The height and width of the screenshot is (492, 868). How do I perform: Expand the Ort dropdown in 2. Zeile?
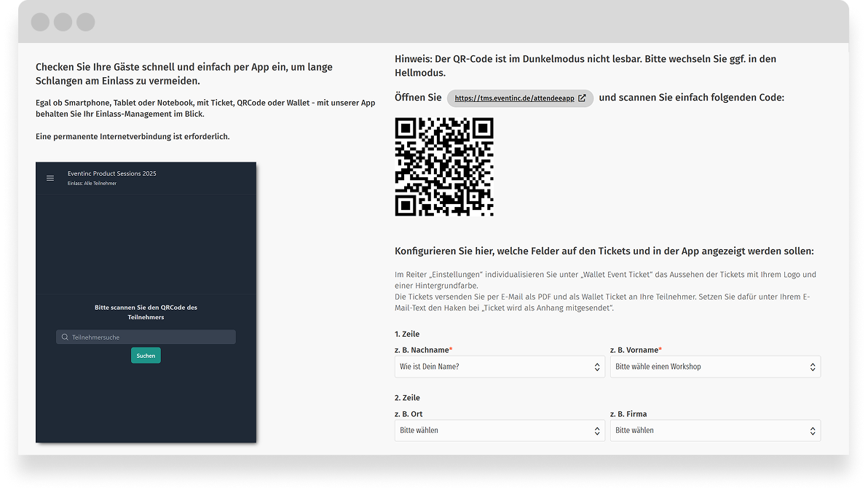pyautogui.click(x=499, y=431)
